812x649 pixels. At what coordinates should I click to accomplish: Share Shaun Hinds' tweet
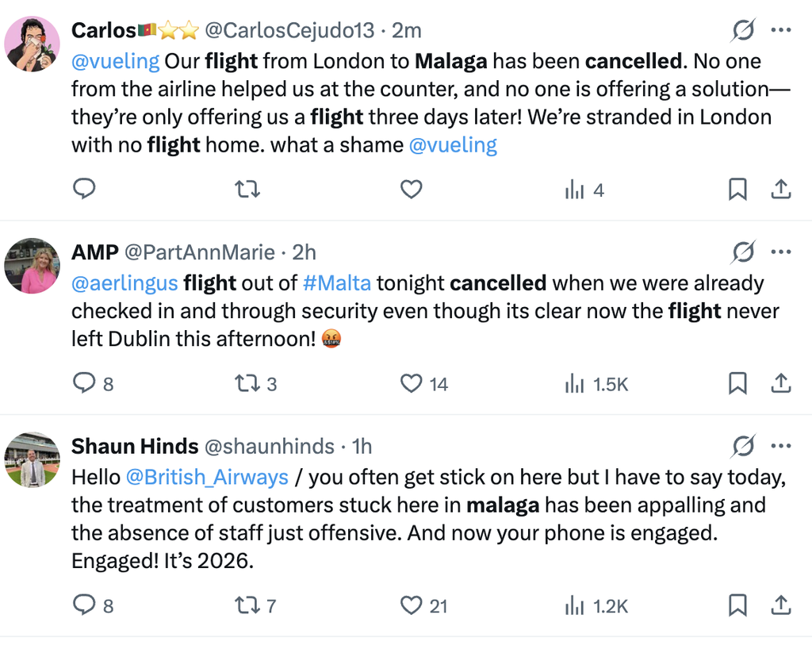[x=781, y=605]
